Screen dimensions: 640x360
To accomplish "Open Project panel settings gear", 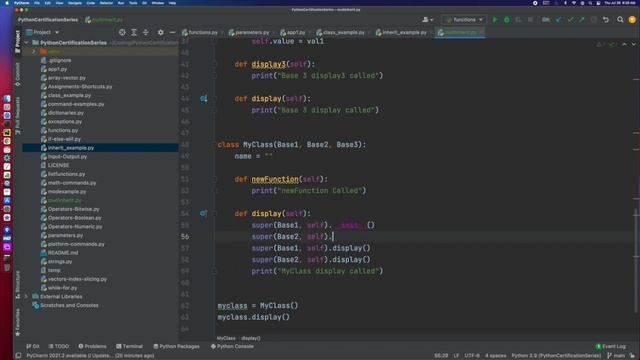I will [160, 32].
